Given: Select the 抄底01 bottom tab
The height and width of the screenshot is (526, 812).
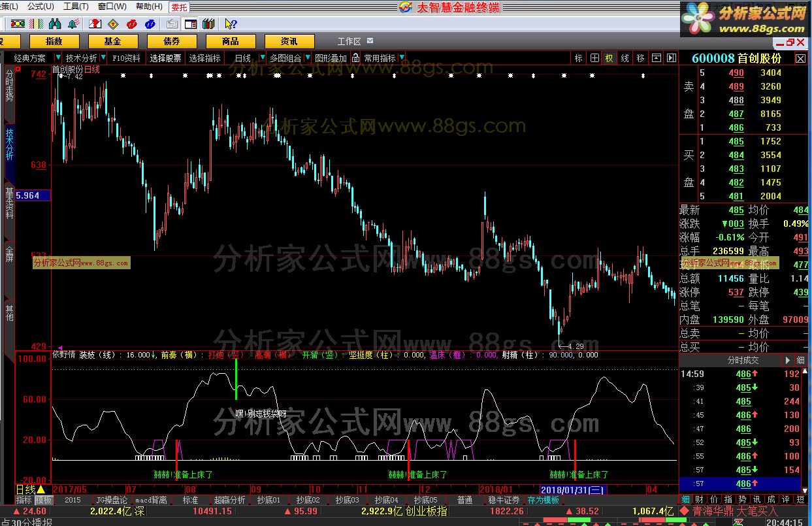Looking at the screenshot, I should pos(268,500).
